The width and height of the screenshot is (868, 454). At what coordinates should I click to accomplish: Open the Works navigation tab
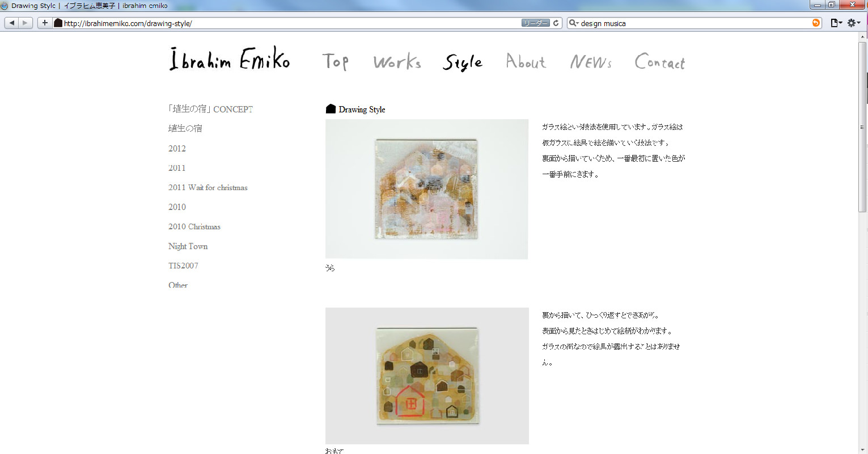click(397, 61)
